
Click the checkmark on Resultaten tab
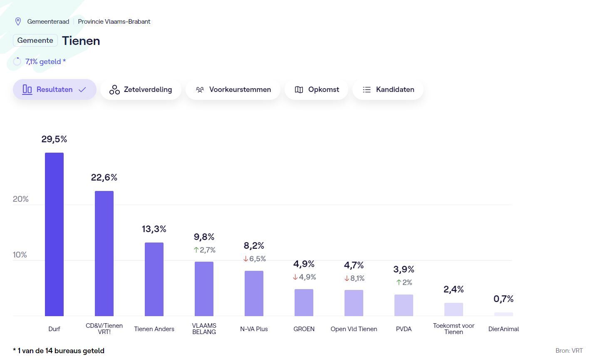coord(82,90)
